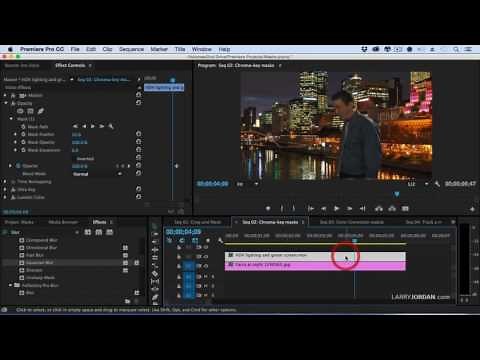Filter effects by accelerated effects icon

click(88, 232)
